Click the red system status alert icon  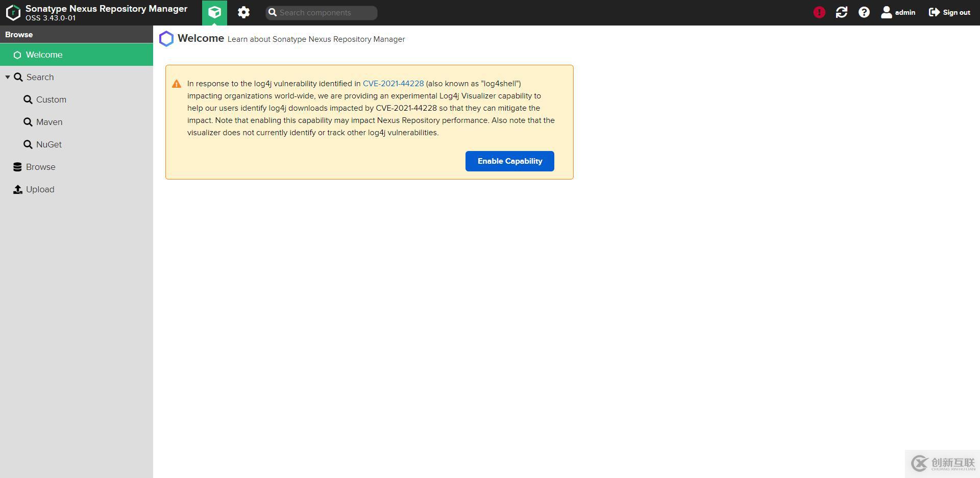point(819,12)
